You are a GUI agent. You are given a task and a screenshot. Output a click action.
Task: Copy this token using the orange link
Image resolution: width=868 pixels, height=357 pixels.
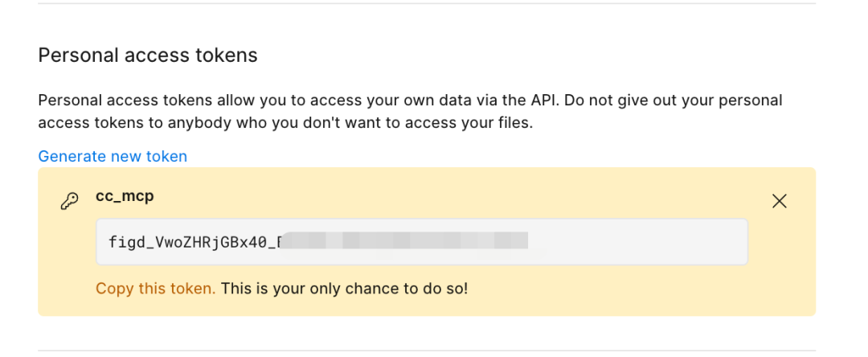pos(155,288)
